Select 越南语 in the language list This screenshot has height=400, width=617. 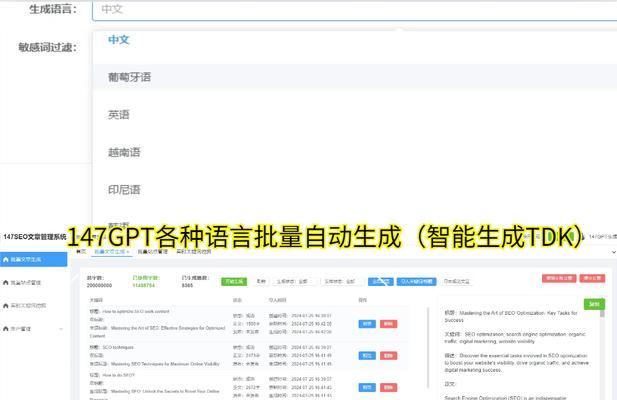click(x=354, y=152)
